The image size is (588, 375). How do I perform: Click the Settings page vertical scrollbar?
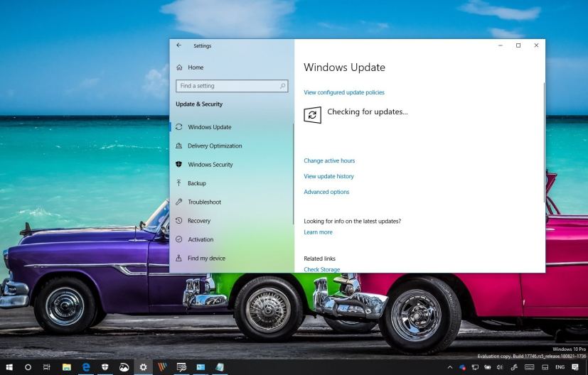[x=544, y=142]
